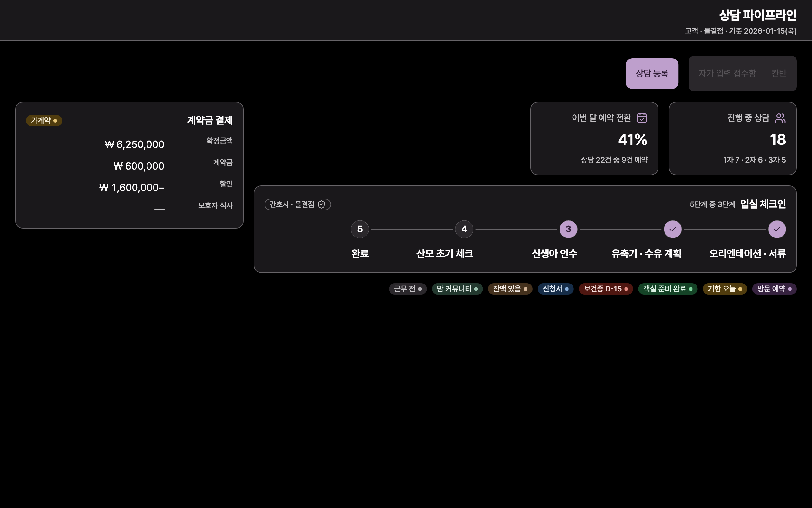
Task: Click the 상담 등록 button
Action: (x=652, y=74)
